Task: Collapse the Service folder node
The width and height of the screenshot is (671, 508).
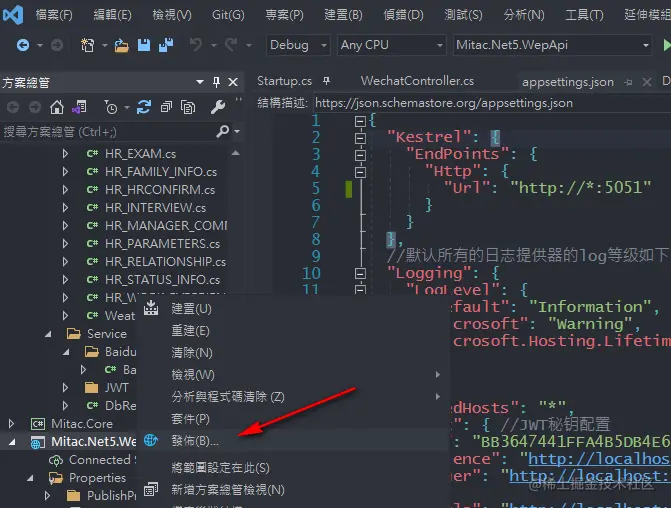Action: pyautogui.click(x=48, y=334)
